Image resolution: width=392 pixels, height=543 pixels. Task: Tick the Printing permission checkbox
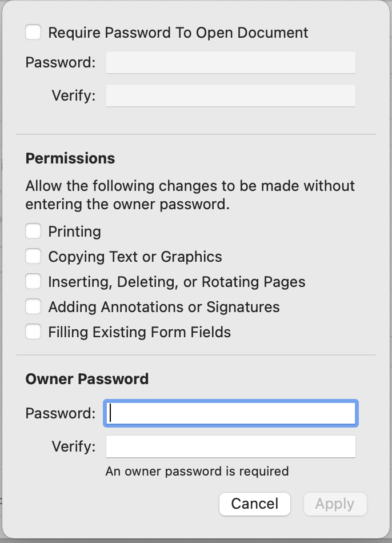[x=33, y=231]
